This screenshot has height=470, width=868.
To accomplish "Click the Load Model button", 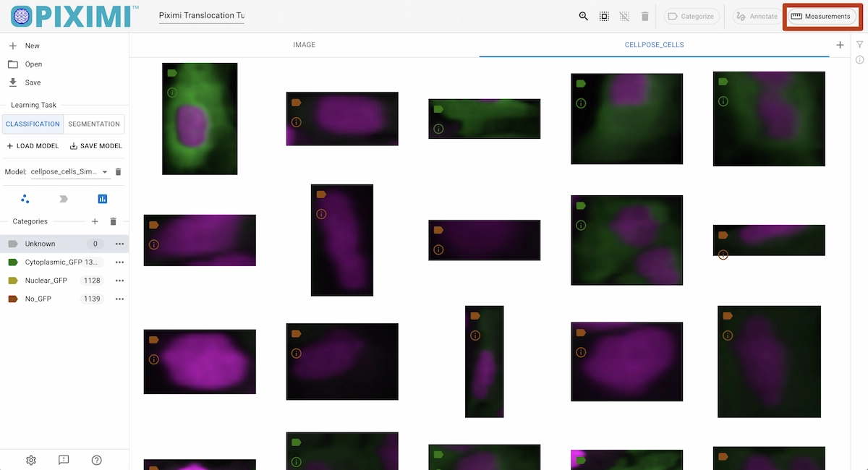I will (33, 146).
